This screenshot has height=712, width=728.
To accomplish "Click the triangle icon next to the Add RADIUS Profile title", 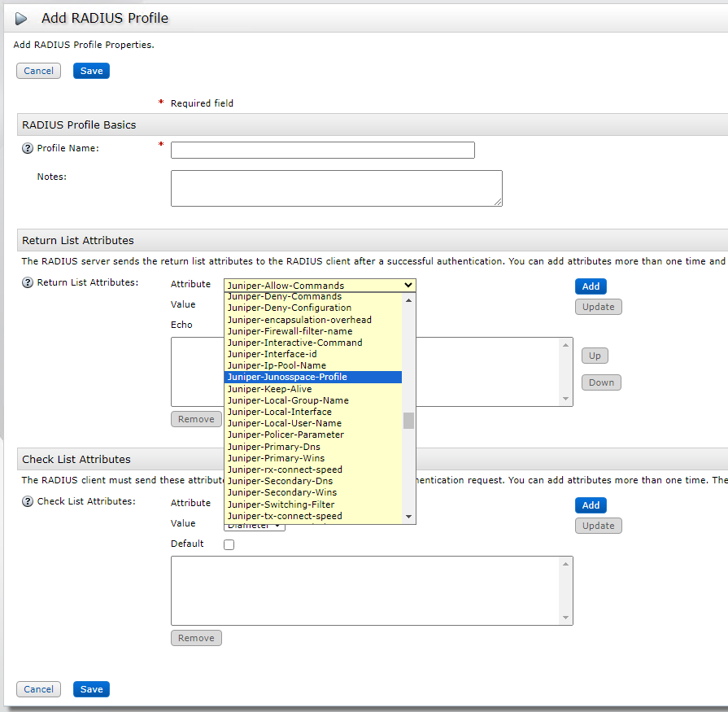I will (21, 18).
